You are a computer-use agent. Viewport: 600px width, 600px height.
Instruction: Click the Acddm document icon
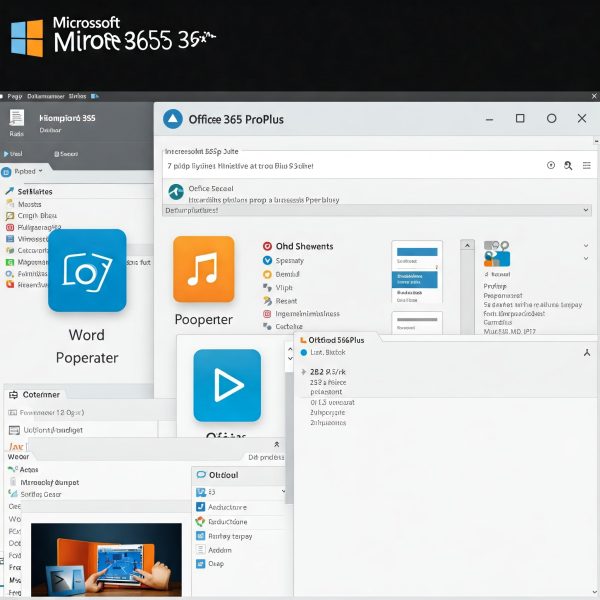click(x=200, y=550)
